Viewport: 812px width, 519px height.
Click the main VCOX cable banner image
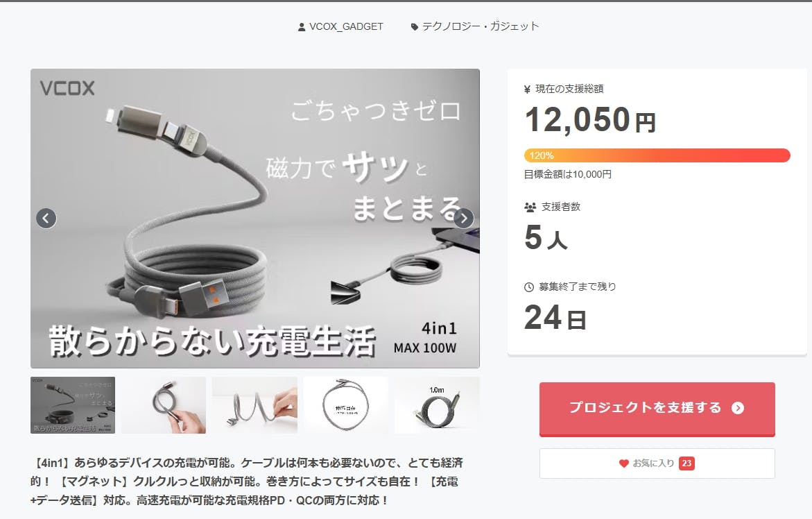click(x=254, y=218)
